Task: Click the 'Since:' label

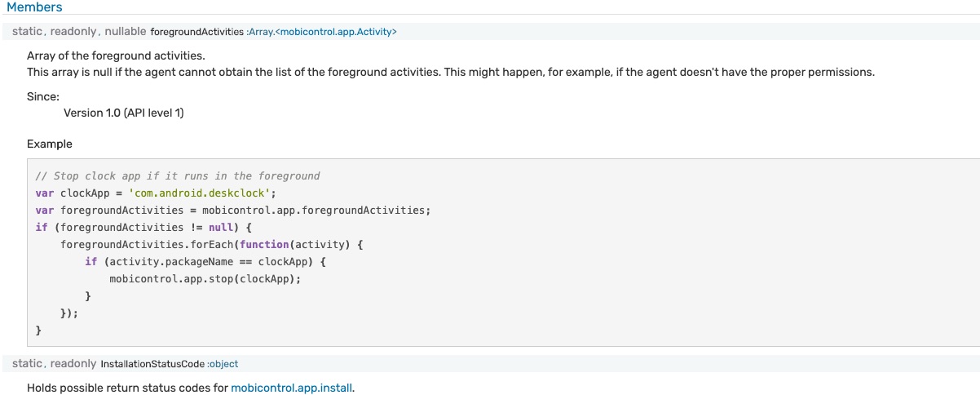Action: 43,96
